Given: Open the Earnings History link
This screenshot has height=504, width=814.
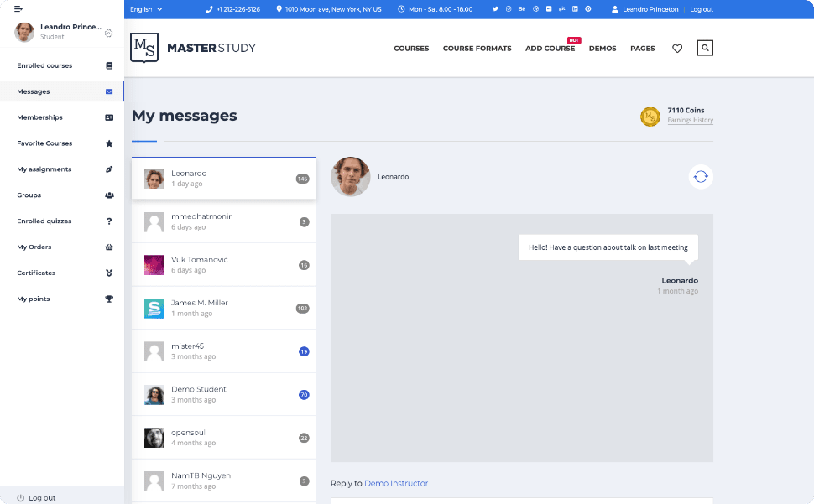Looking at the screenshot, I should [x=690, y=121].
